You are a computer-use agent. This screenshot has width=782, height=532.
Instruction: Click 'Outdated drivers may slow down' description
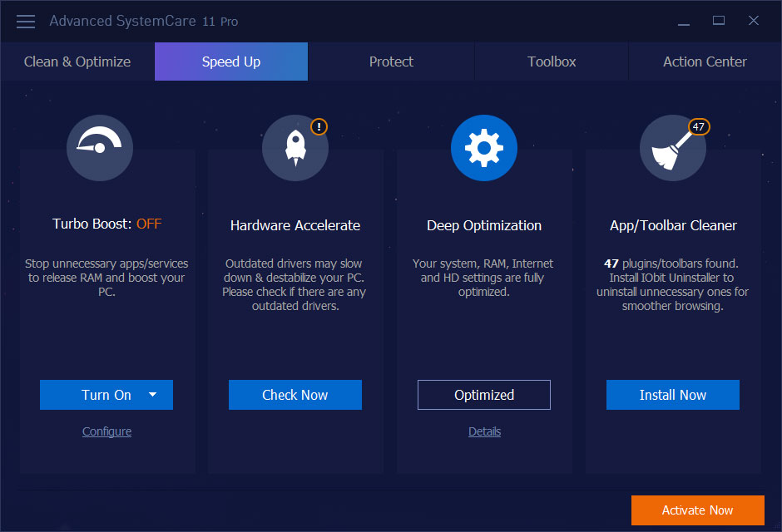click(294, 284)
